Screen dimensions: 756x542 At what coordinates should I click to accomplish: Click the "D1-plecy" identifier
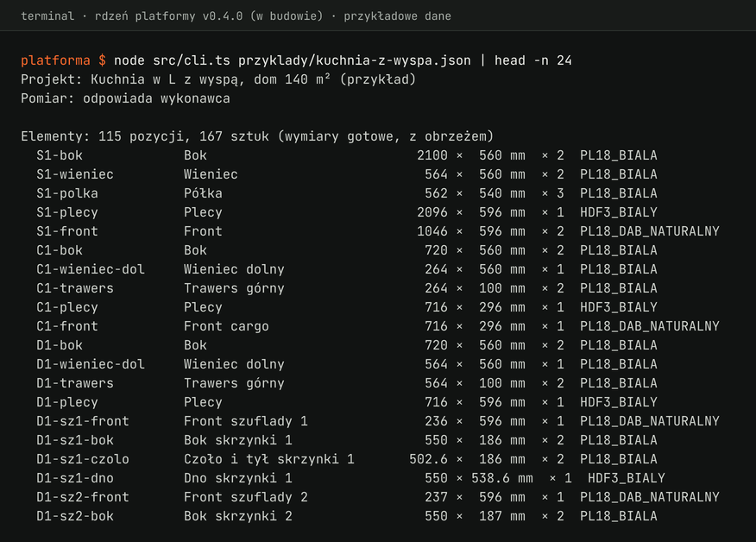67,402
